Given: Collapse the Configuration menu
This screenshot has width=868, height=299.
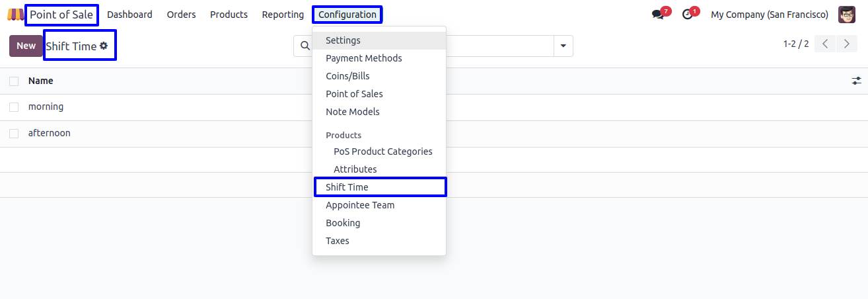Looking at the screenshot, I should [x=347, y=15].
